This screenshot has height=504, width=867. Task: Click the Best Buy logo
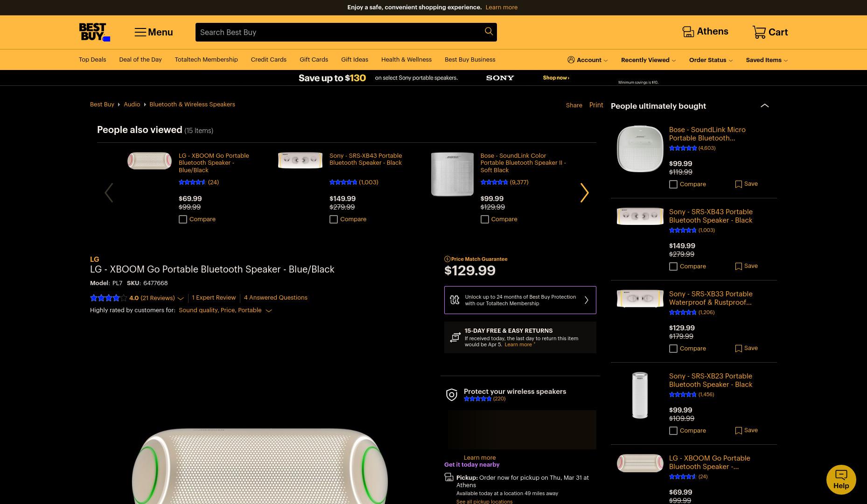(x=94, y=32)
